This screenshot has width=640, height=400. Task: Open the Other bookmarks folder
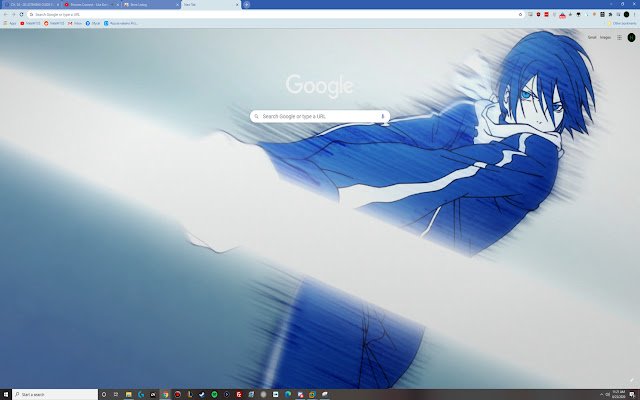[x=621, y=23]
